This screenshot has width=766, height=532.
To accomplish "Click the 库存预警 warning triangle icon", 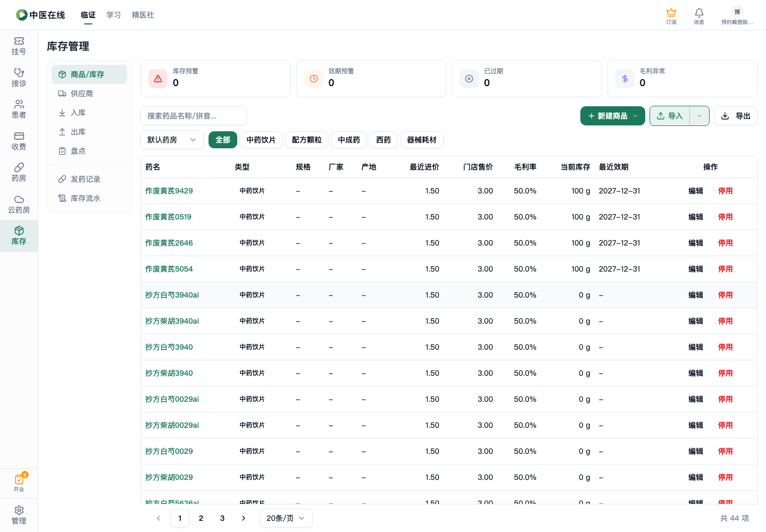I will (158, 79).
